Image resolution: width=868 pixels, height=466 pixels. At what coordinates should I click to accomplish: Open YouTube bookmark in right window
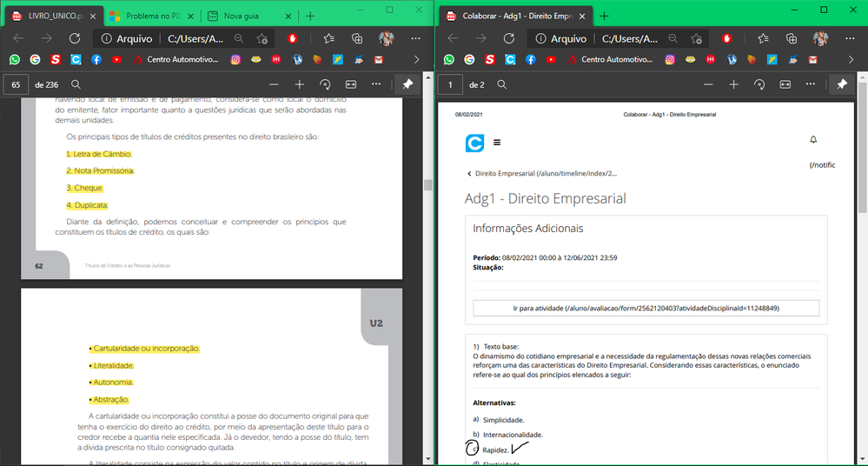click(551, 59)
